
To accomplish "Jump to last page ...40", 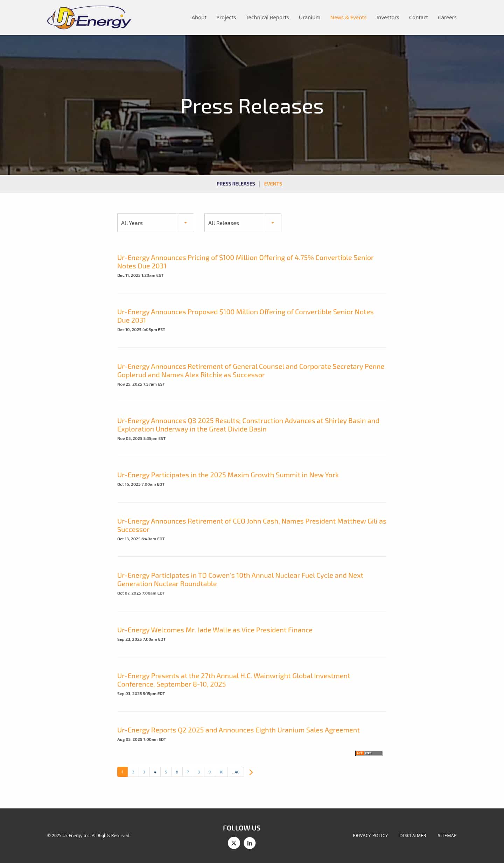I will click(x=236, y=772).
